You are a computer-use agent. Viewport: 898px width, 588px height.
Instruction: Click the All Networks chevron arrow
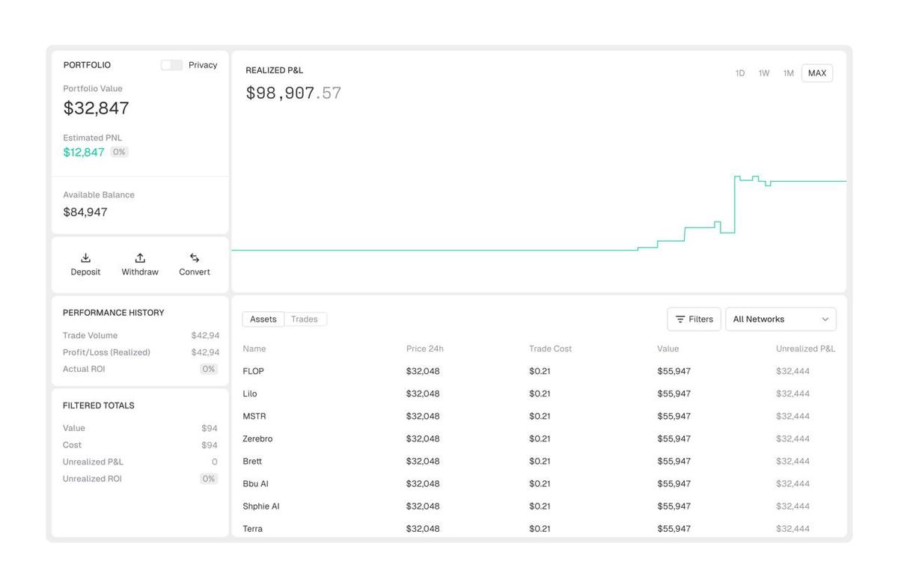[825, 319]
